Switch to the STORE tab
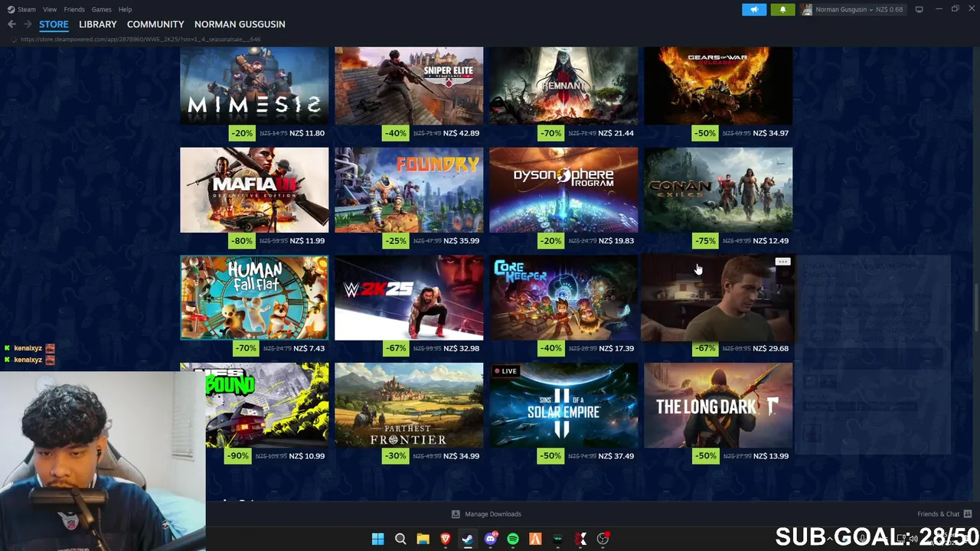The image size is (980, 551). [54, 24]
